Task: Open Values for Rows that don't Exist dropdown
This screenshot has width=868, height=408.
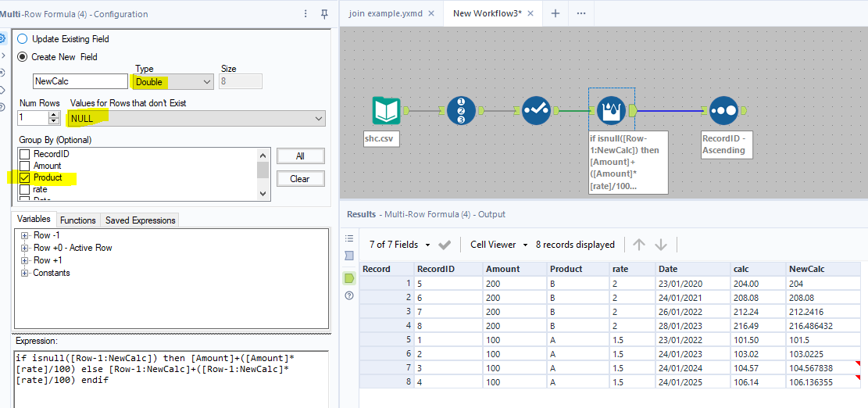Action: coord(196,118)
